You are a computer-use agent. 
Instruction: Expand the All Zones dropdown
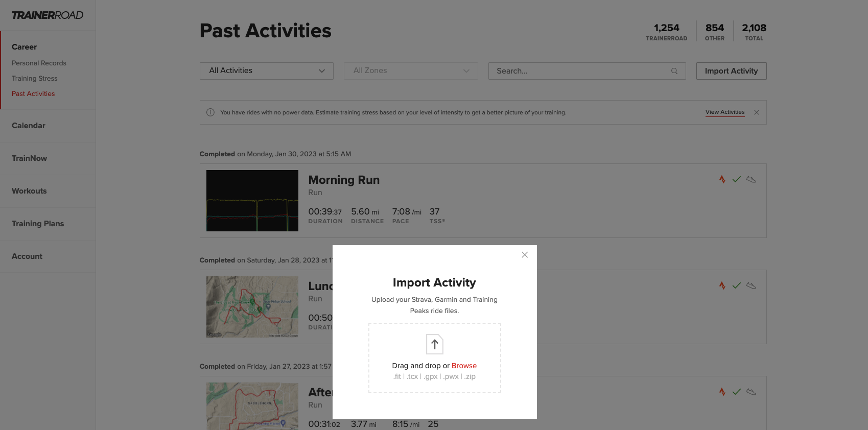click(x=411, y=71)
